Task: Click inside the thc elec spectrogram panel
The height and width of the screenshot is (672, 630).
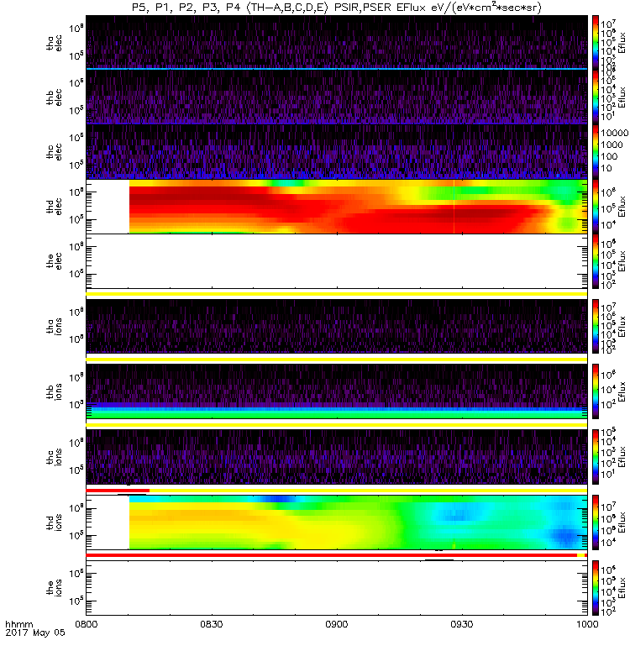Action: point(337,152)
